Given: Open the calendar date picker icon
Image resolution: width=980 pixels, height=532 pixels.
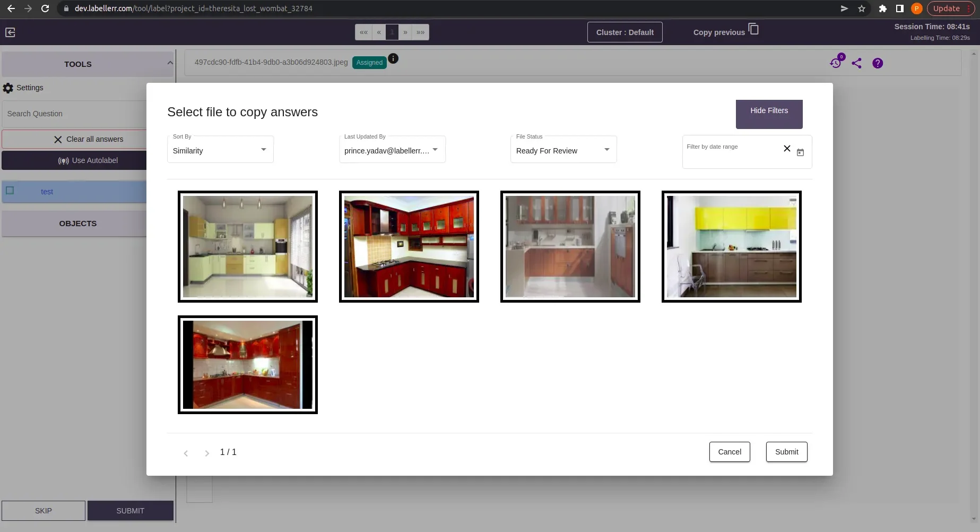Looking at the screenshot, I should 800,152.
